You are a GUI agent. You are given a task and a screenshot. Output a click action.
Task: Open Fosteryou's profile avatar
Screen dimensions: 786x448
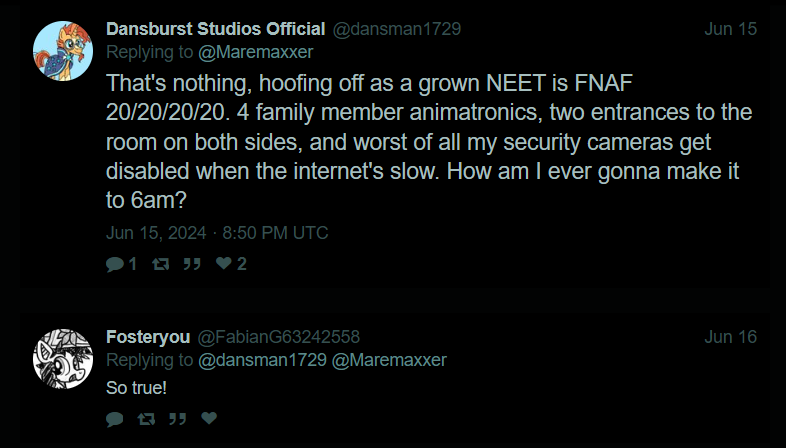pyautogui.click(x=64, y=358)
